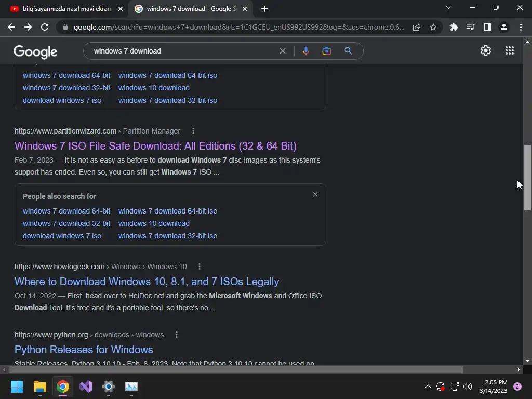Open Visual Studio from taskbar

tap(86, 387)
